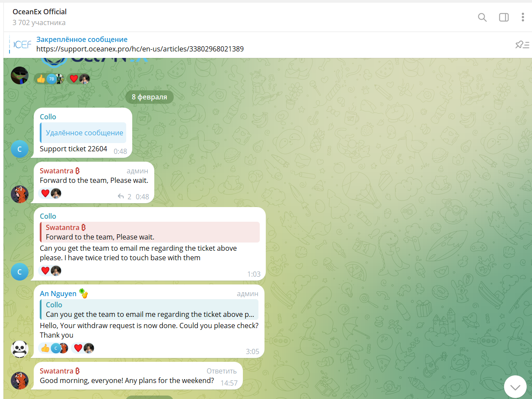The image size is (532, 399).
Task: Open Collo's avatar next to Support ticket message
Action: click(x=19, y=149)
